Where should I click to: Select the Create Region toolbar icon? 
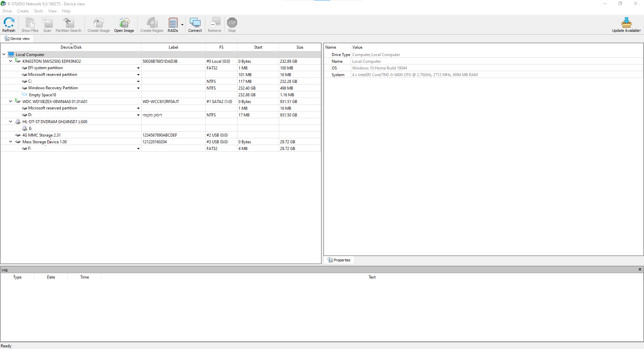(152, 23)
